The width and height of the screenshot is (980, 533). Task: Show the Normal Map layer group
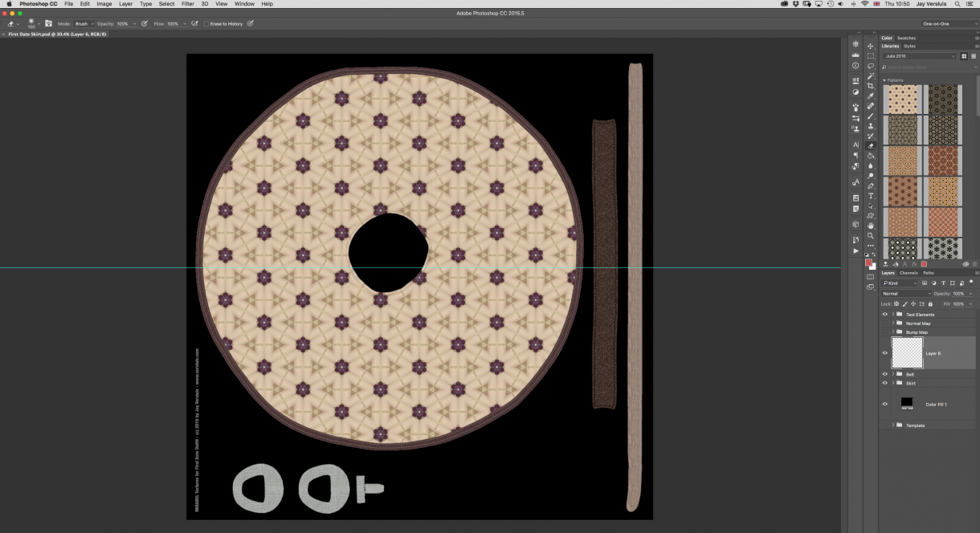click(886, 323)
